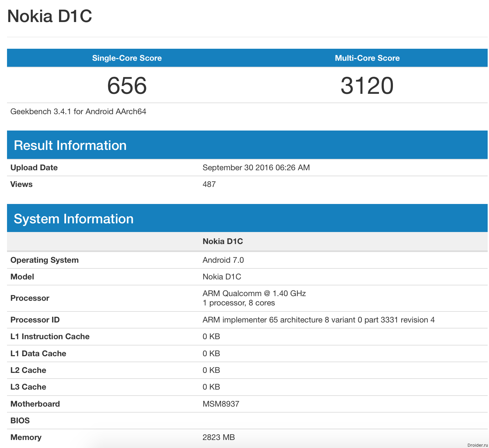Click the Model row label

tap(22, 277)
